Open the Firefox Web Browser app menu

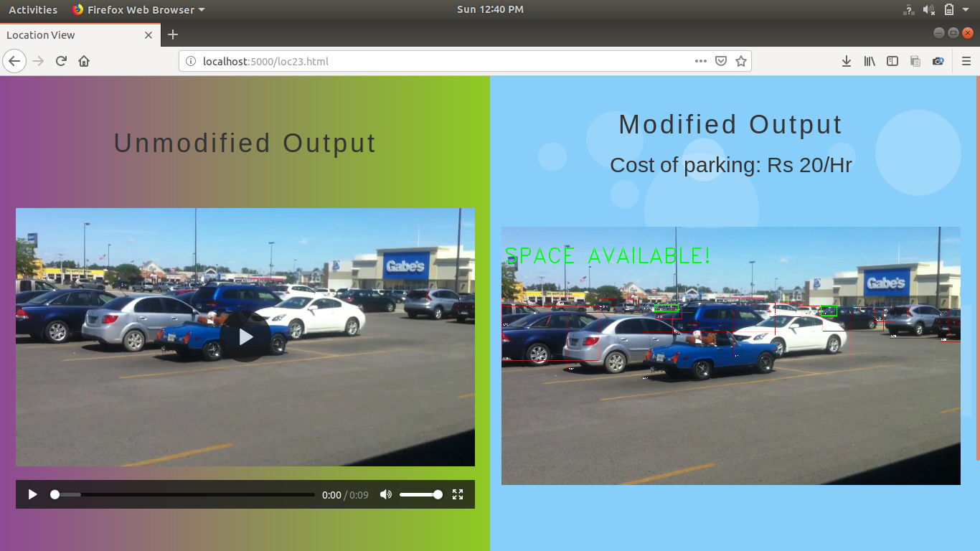pyautogui.click(x=138, y=9)
